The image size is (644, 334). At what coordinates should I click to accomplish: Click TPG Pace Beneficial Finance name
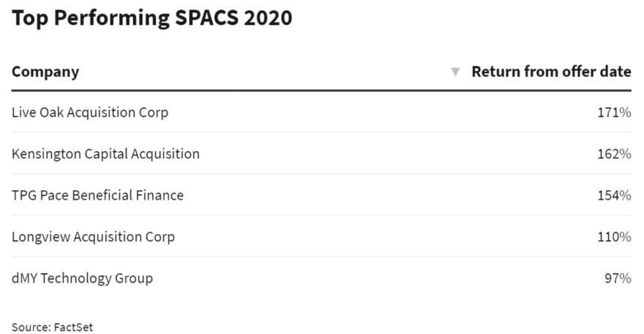point(97,195)
